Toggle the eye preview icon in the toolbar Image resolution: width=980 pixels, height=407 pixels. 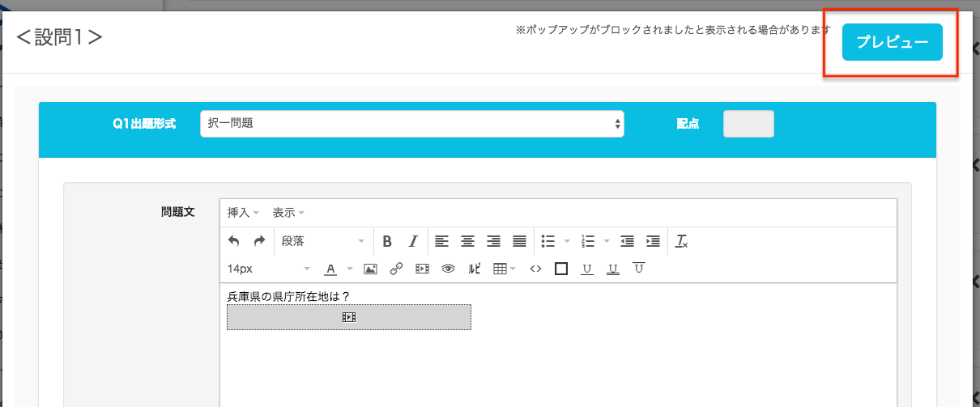(448, 269)
